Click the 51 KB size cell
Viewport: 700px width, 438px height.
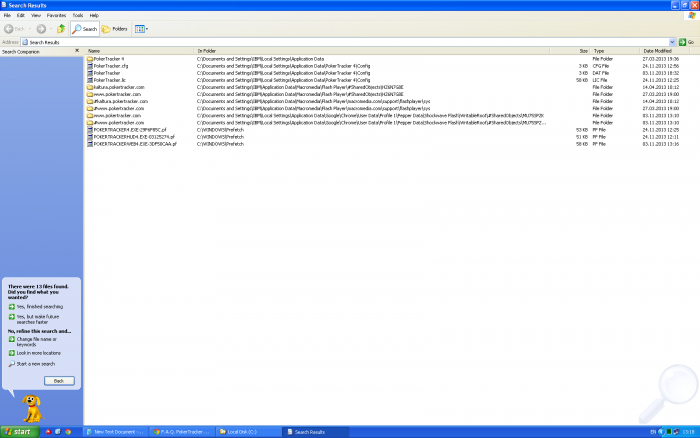tap(582, 137)
